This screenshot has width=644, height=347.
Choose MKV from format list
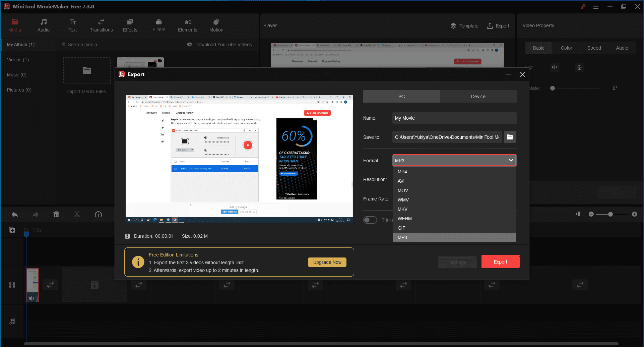coord(454,209)
